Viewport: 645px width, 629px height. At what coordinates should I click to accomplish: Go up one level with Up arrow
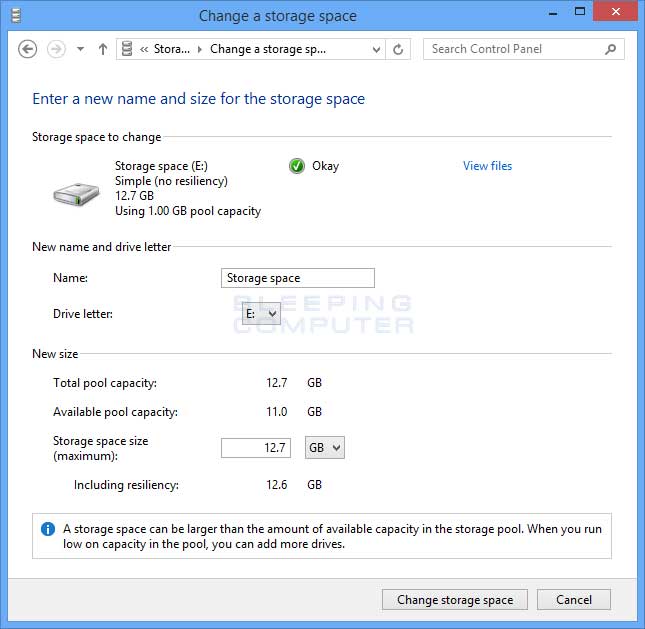[x=103, y=49]
